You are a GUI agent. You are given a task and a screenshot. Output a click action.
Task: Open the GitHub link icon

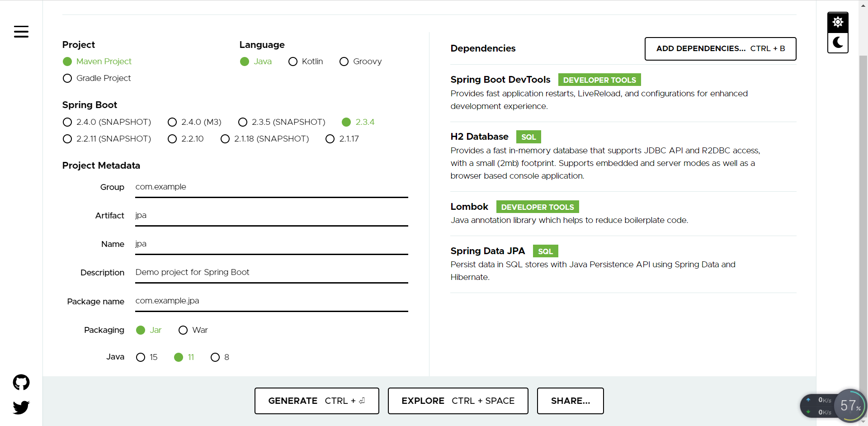coord(21,383)
